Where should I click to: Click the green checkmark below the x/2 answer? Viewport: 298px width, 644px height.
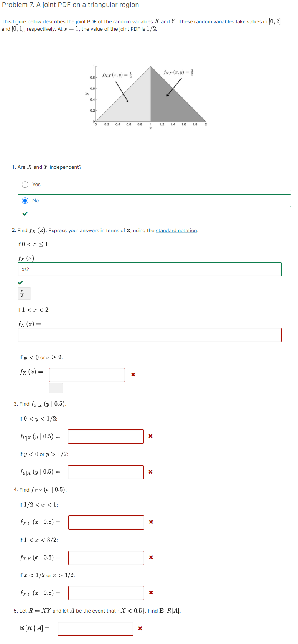click(x=21, y=283)
